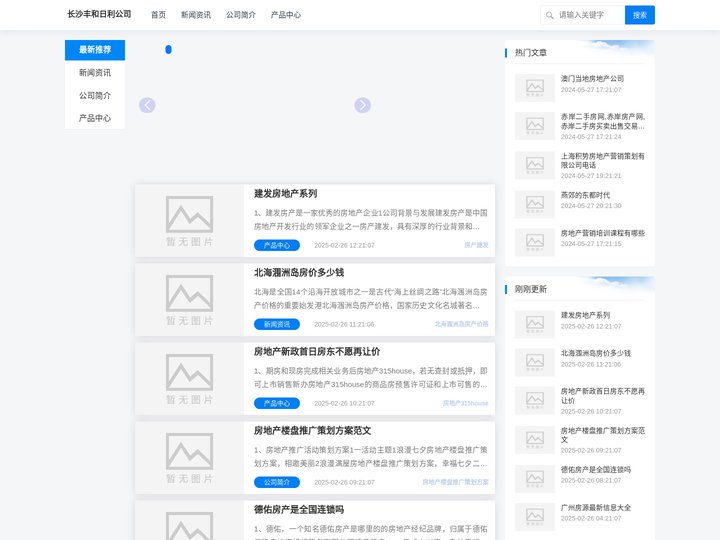Open 广州房源最新信息大全 in 刚刚更新 list
The image size is (720, 540).
(596, 508)
